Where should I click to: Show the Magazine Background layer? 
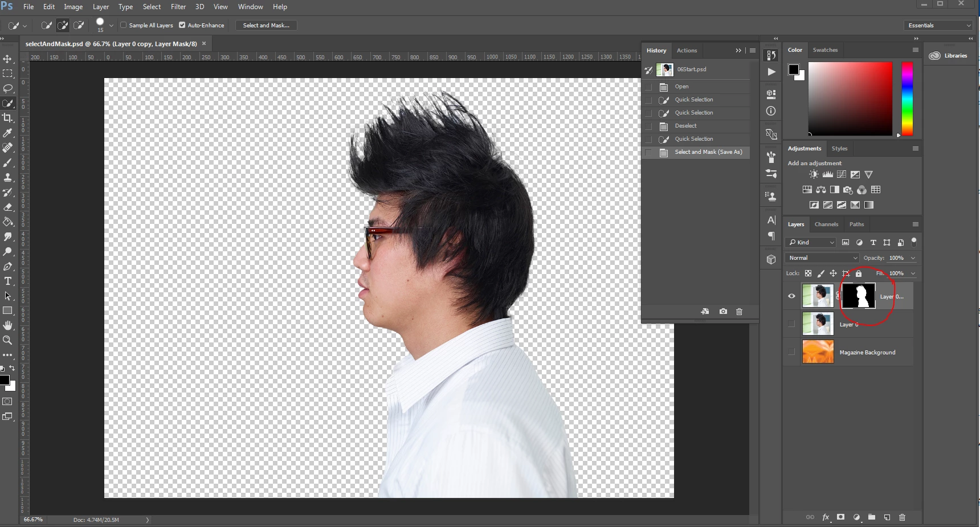point(791,352)
